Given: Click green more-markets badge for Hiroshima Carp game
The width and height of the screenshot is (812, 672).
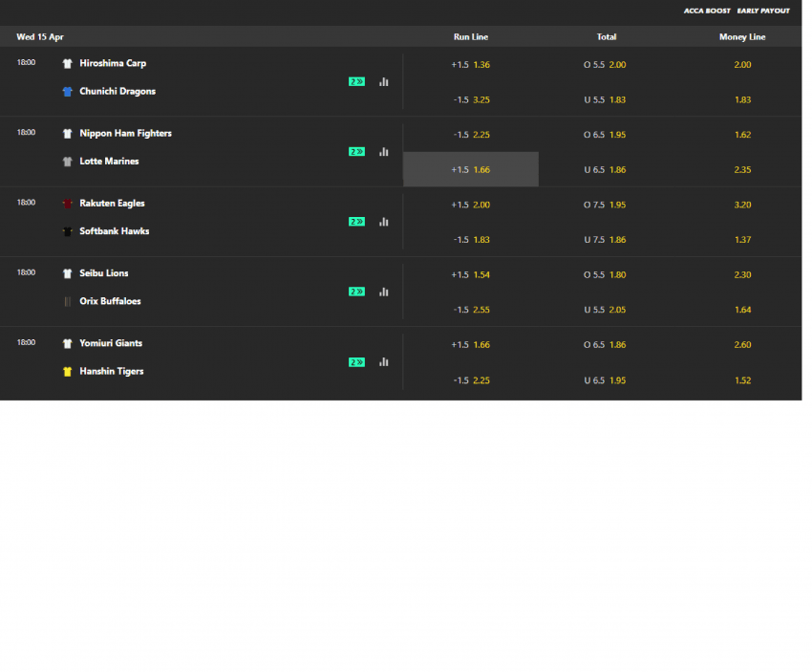Looking at the screenshot, I should pyautogui.click(x=356, y=82).
